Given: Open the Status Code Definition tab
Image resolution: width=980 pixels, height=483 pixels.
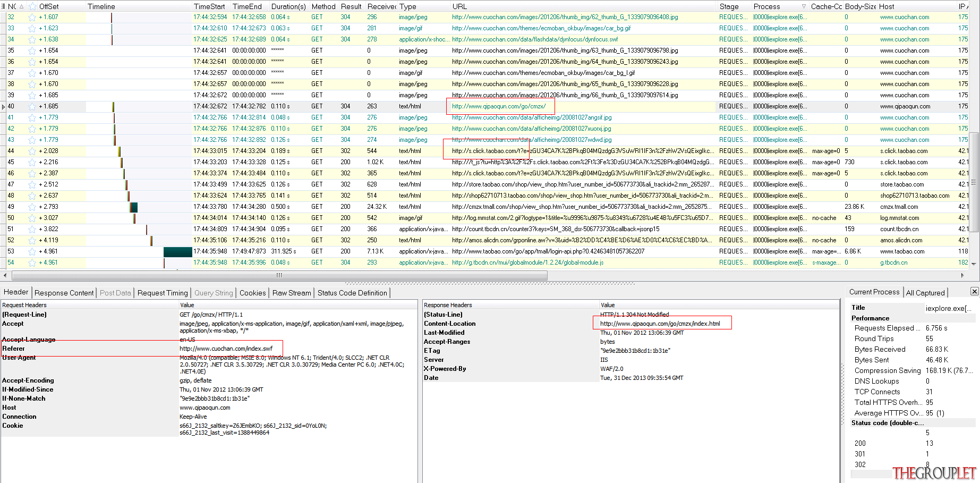Looking at the screenshot, I should coord(352,293).
